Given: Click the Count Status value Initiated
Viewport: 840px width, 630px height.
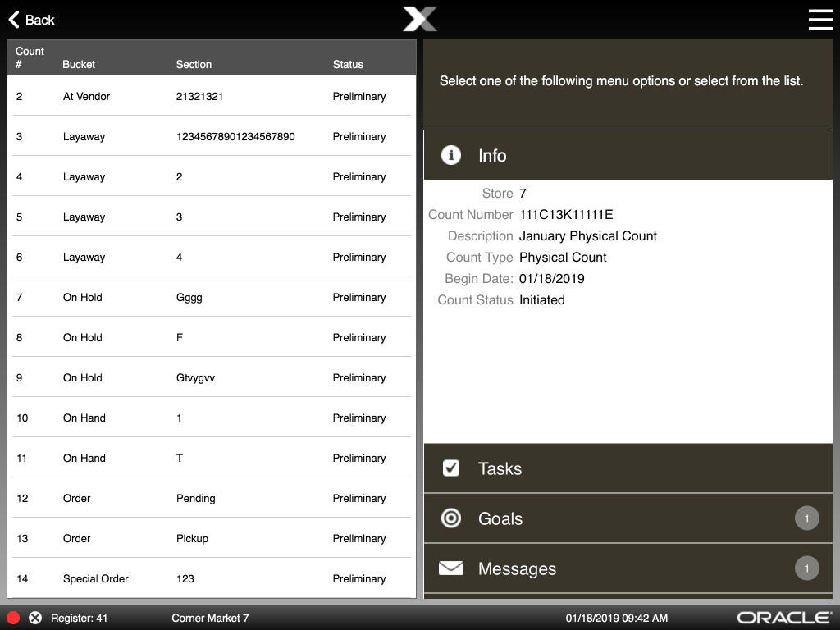Looking at the screenshot, I should tap(541, 300).
